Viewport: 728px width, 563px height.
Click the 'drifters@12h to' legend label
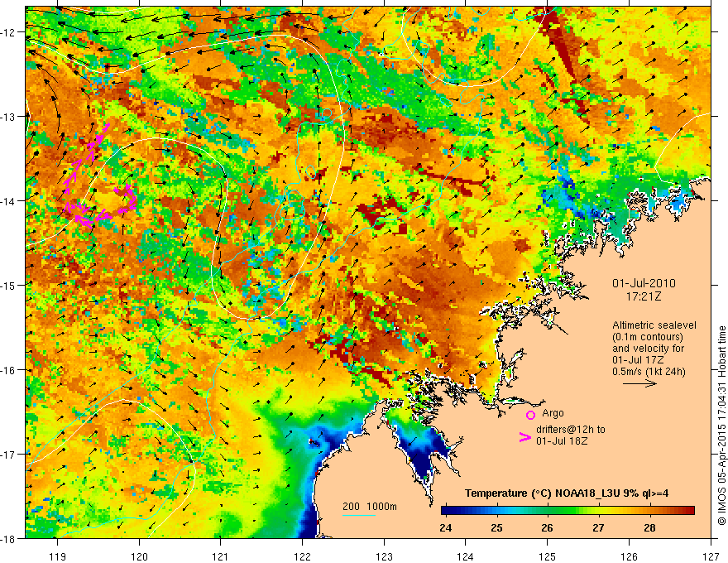coord(571,430)
